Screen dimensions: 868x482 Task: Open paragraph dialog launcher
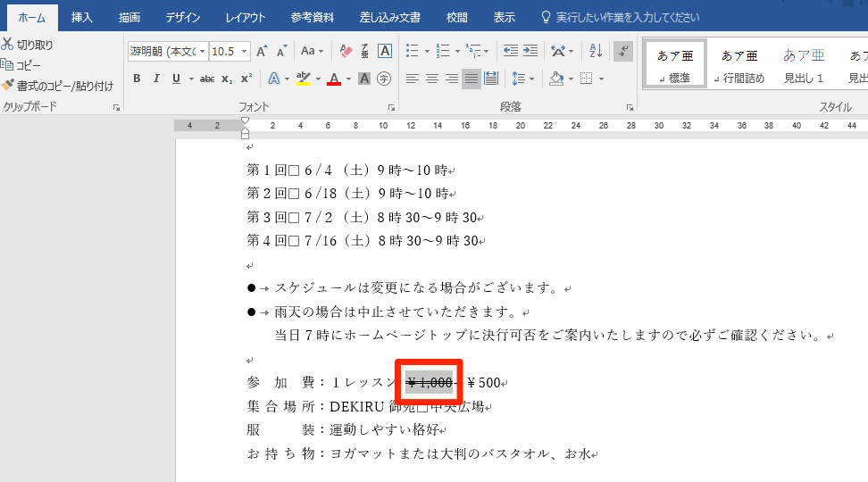[x=630, y=108]
